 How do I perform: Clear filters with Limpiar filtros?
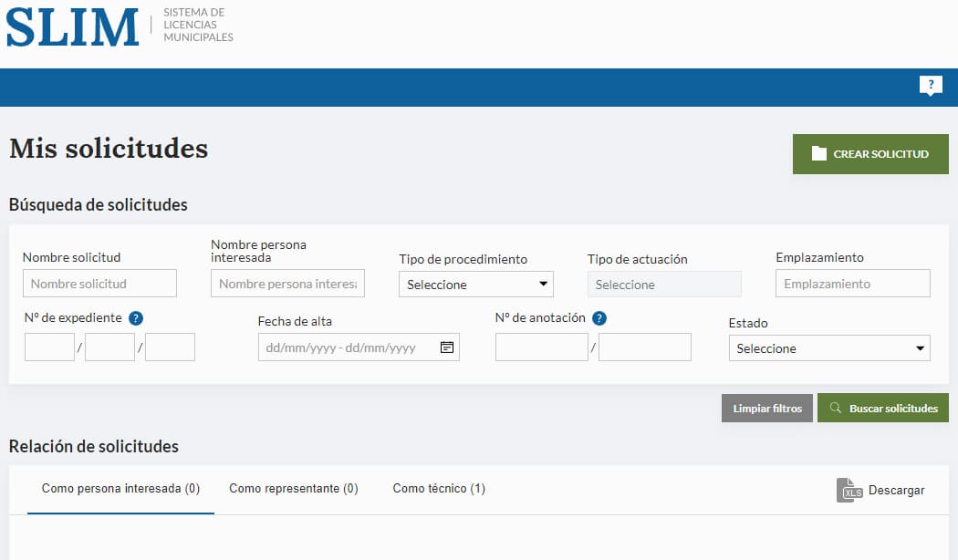pyautogui.click(x=766, y=409)
